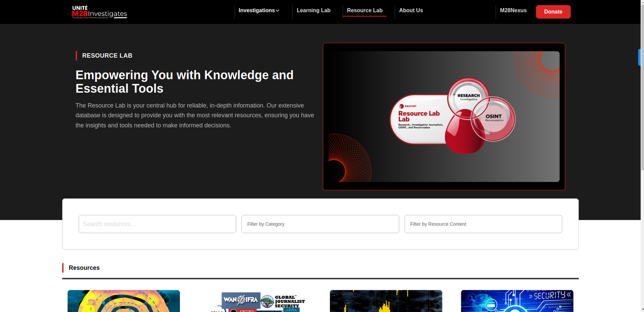This screenshot has height=312, width=644.
Task: Open the Filter by Resource Content dropdown
Action: (483, 224)
